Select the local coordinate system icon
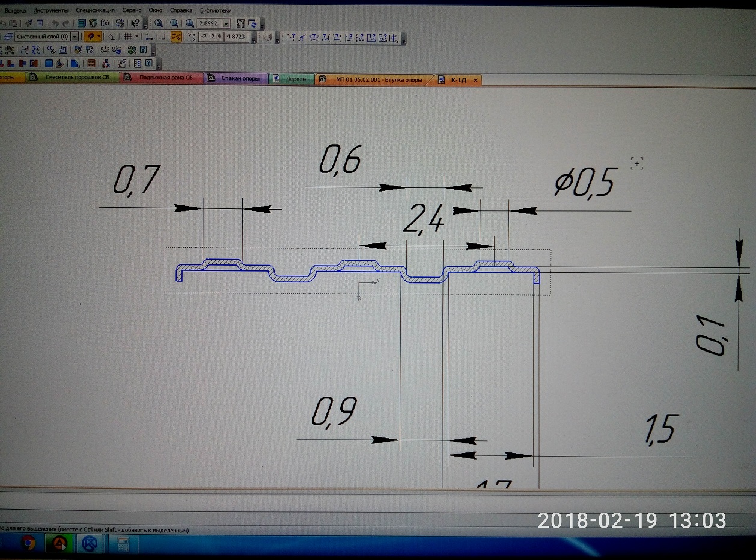756x560 pixels. pos(149,37)
